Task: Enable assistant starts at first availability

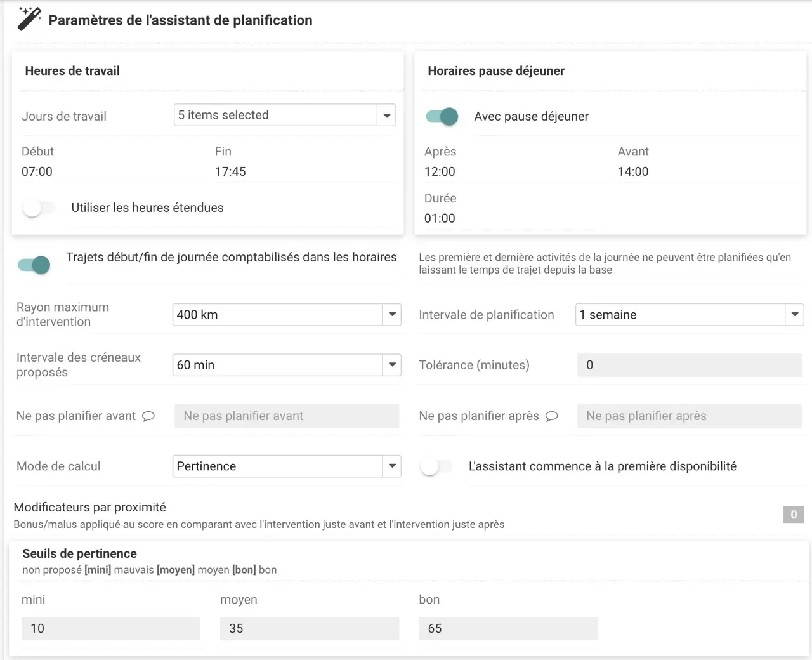Action: tap(436, 466)
